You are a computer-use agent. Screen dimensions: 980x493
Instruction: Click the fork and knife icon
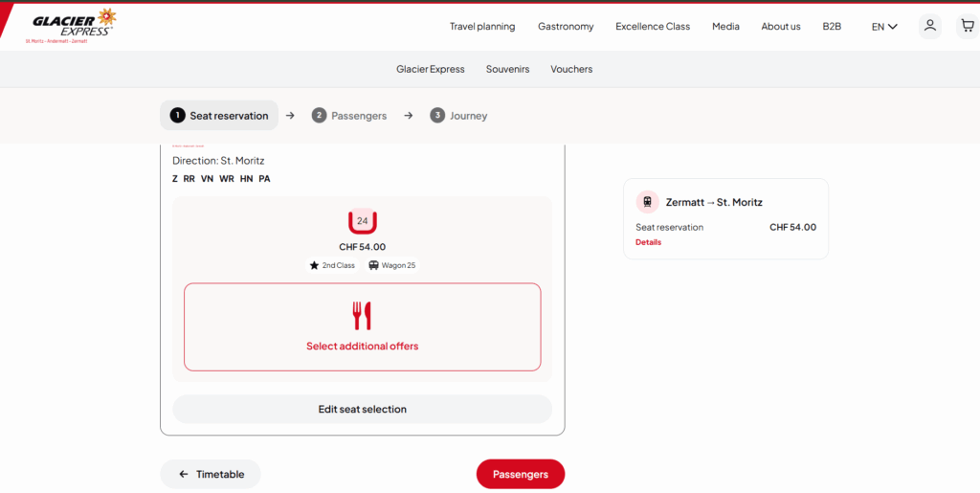coord(362,316)
